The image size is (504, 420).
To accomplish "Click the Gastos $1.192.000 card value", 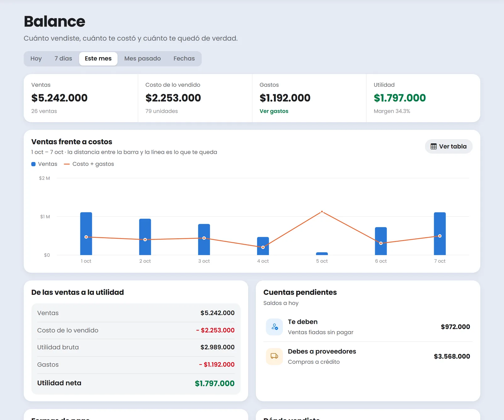I will click(285, 98).
